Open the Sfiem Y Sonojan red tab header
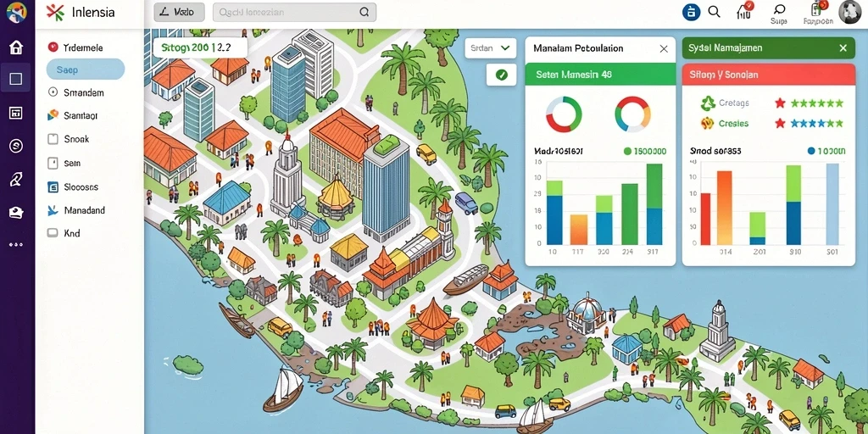Viewport: 868px width, 434px height. [x=769, y=75]
